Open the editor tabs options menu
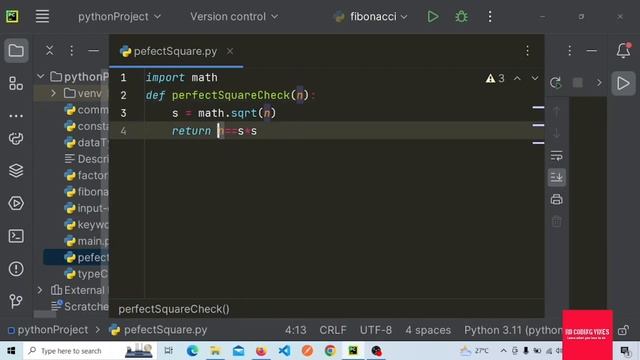This screenshot has width=640, height=360. tap(527, 51)
